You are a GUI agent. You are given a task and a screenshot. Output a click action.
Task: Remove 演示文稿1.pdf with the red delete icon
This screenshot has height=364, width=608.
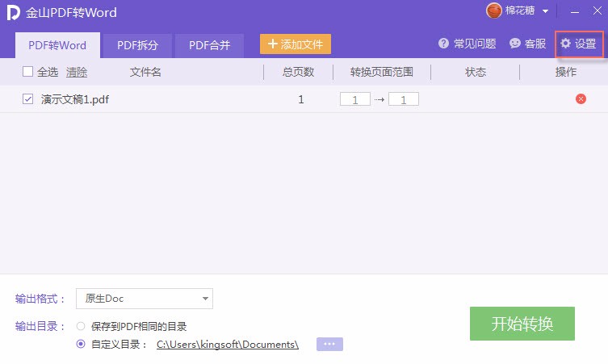[x=581, y=98]
